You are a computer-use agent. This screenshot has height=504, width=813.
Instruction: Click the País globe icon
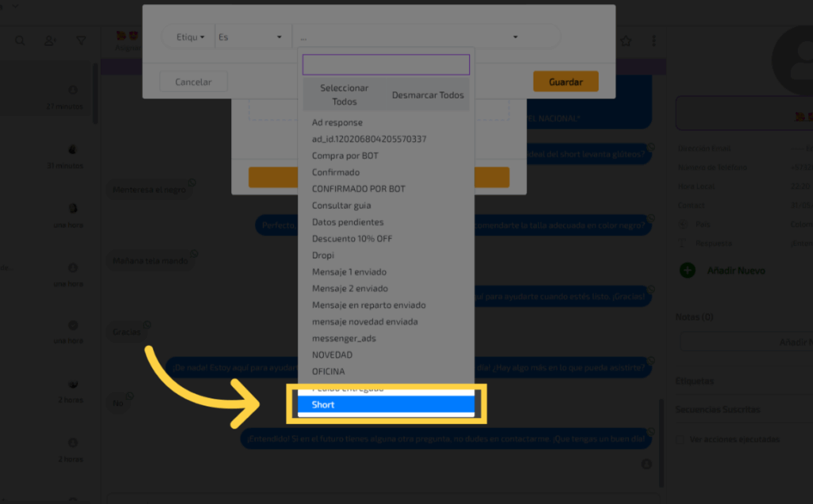click(682, 225)
